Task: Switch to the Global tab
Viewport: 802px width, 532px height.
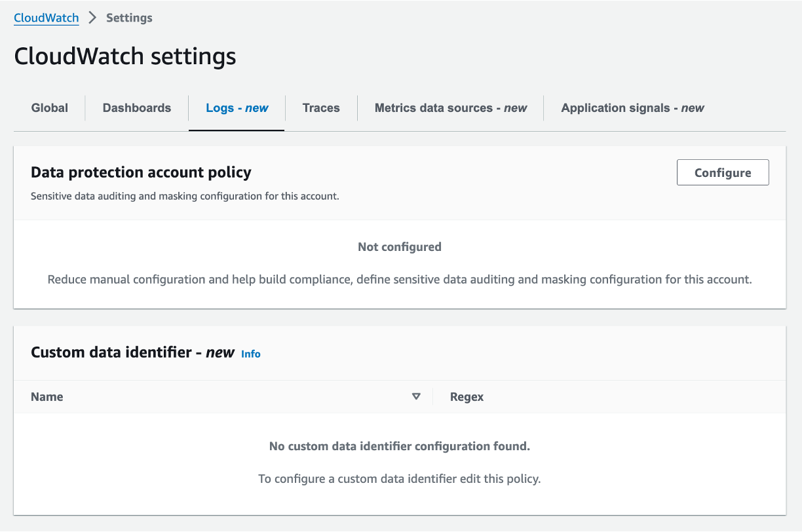Action: pyautogui.click(x=48, y=108)
